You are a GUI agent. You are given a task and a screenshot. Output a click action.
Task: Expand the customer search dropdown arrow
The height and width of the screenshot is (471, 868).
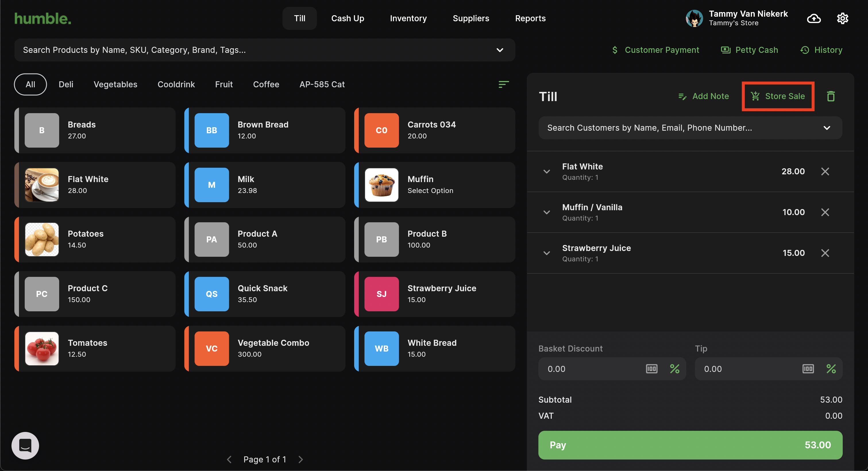tap(827, 128)
